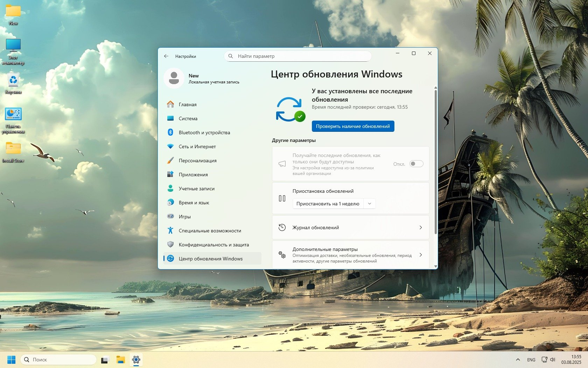Click the Главная home icon
Viewport: 588px width, 368px height.
click(170, 104)
